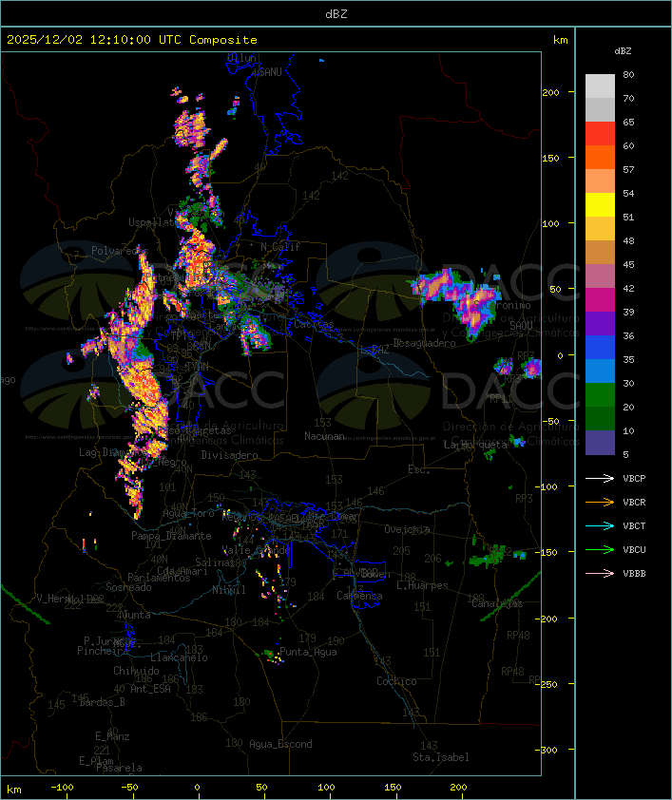Click the VBCR legend label

pos(634,502)
